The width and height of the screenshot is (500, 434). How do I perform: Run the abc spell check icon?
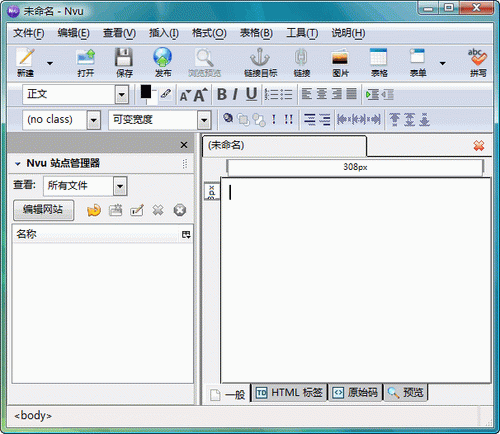click(477, 57)
